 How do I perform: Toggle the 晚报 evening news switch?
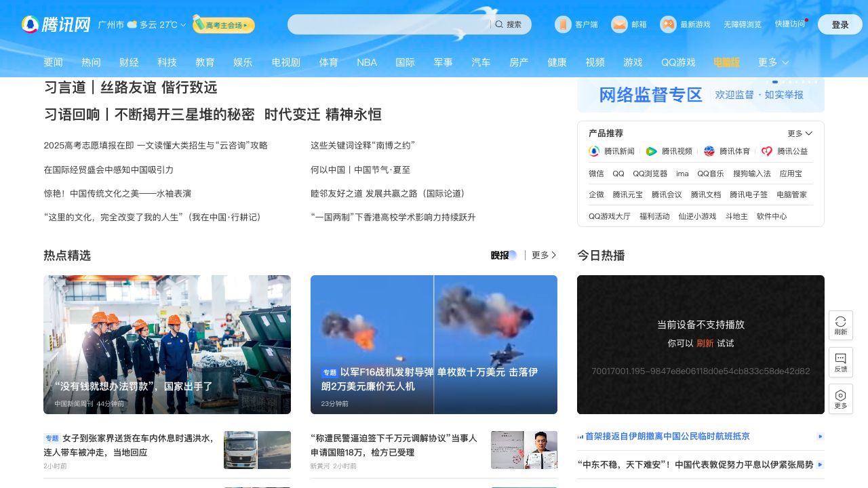pos(504,256)
